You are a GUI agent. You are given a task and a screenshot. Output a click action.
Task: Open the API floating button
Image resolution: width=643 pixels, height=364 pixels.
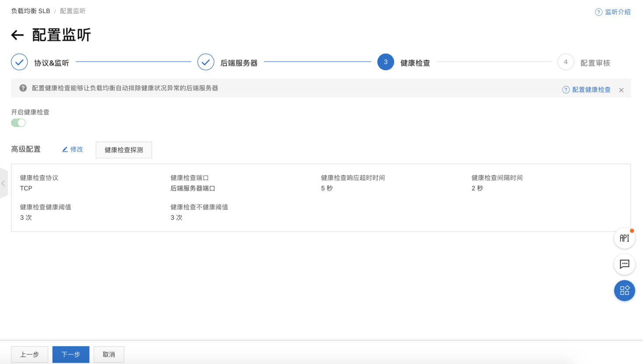point(624,238)
